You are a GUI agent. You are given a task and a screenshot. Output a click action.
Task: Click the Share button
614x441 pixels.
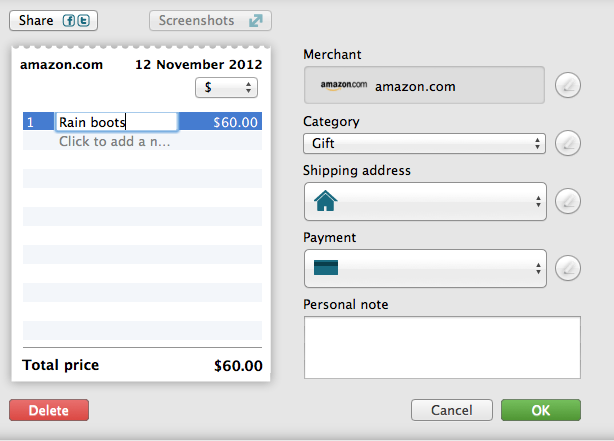tap(53, 20)
